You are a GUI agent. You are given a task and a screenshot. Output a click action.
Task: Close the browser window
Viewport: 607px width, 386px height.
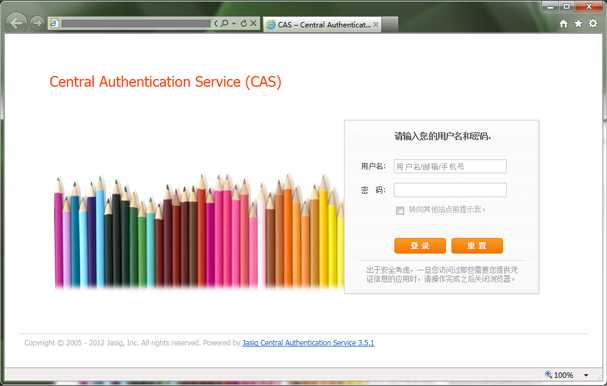589,7
